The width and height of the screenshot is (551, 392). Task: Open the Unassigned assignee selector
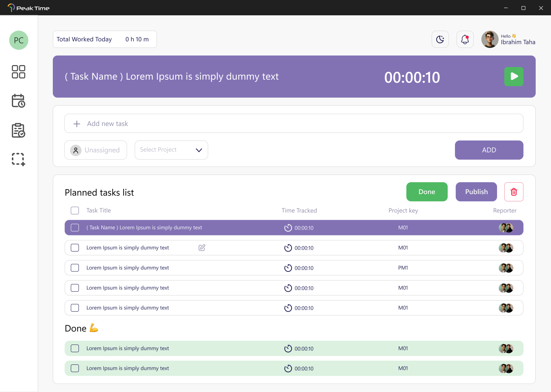tap(96, 150)
